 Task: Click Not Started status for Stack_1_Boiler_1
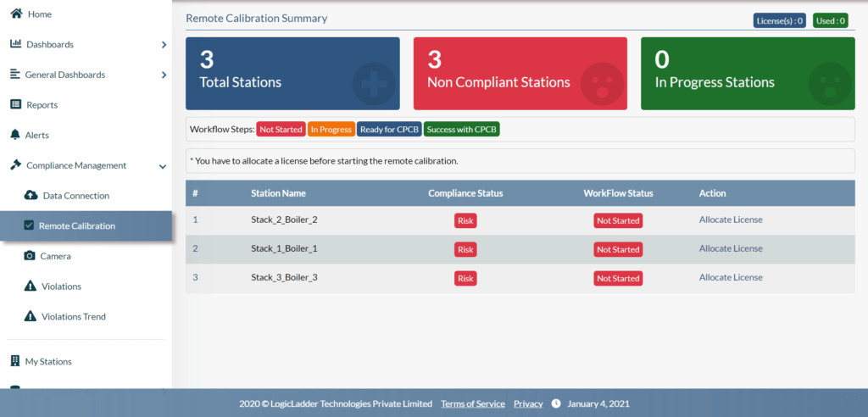618,249
